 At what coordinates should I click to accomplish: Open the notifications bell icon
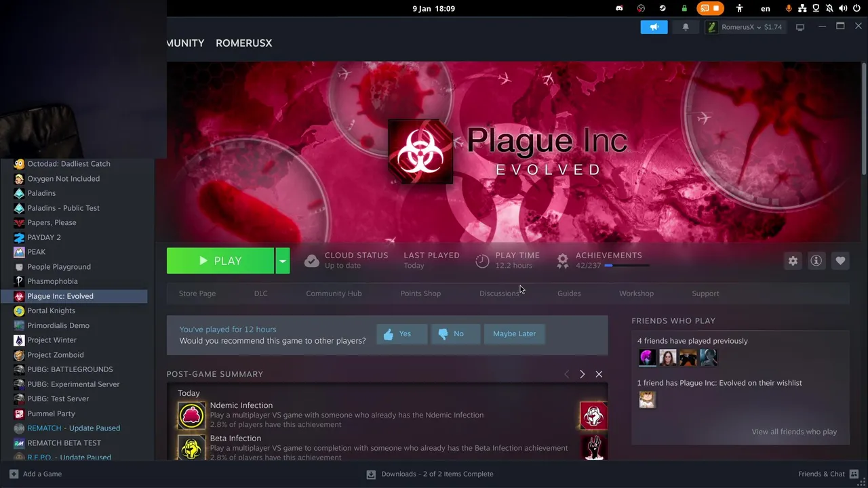[686, 27]
